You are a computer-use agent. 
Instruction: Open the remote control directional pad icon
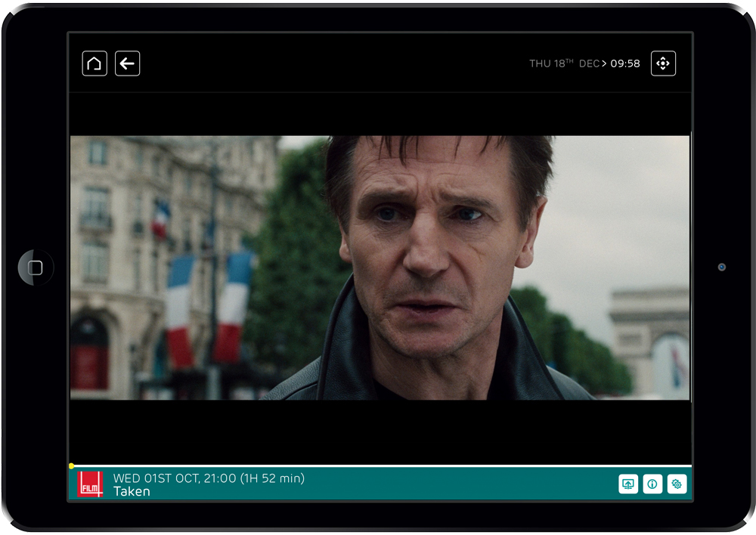(x=664, y=63)
